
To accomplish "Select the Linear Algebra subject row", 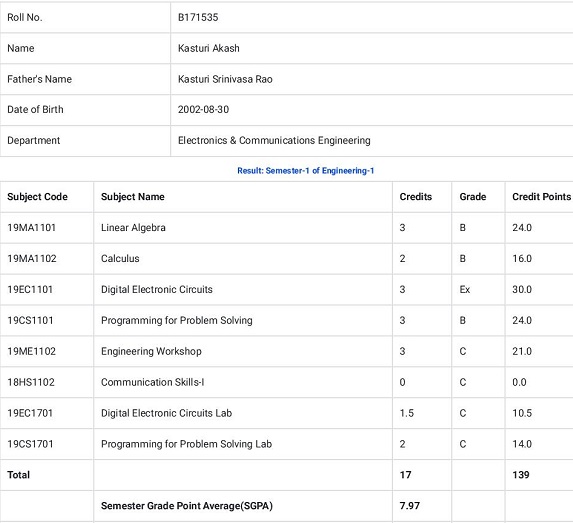I will (x=286, y=228).
